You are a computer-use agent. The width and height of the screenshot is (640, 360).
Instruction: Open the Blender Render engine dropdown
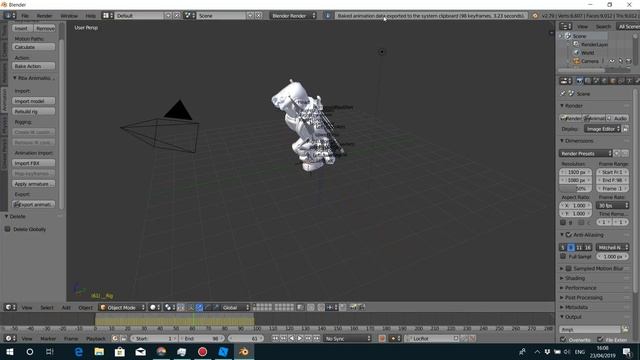click(x=293, y=16)
